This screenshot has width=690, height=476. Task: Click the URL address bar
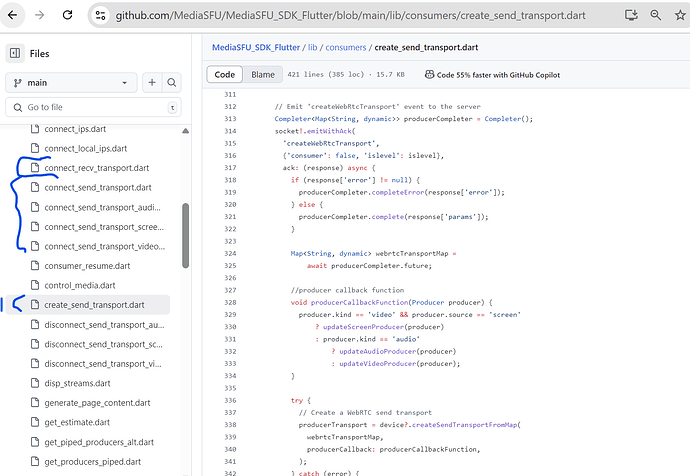(x=350, y=15)
